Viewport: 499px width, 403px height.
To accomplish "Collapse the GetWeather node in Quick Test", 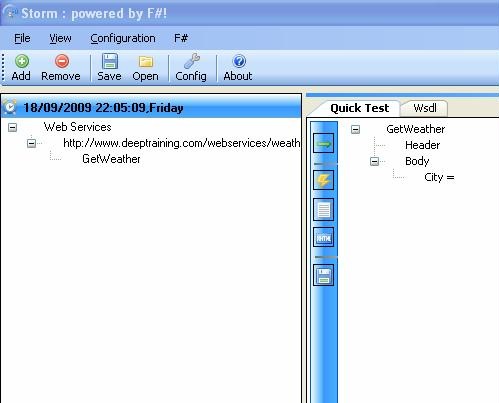I will point(356,129).
